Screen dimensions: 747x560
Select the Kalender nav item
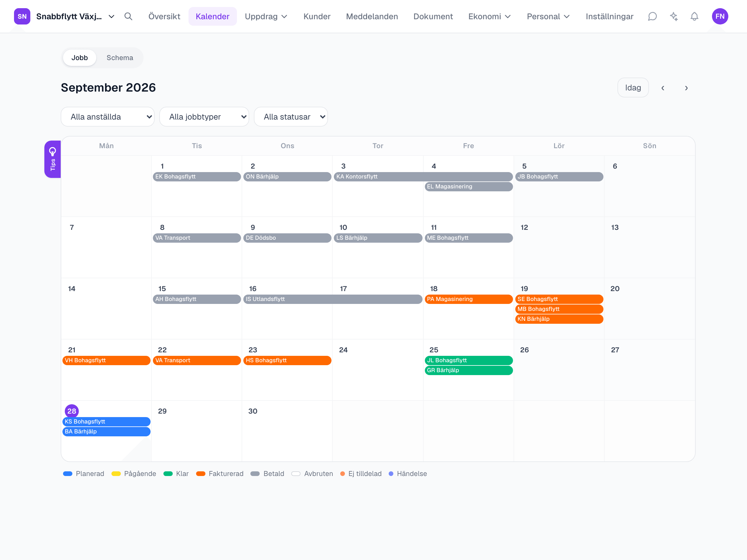(213, 16)
